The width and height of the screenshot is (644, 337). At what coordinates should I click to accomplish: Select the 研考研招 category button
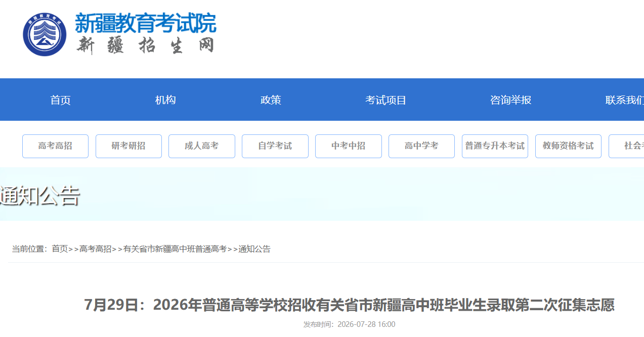[128, 146]
